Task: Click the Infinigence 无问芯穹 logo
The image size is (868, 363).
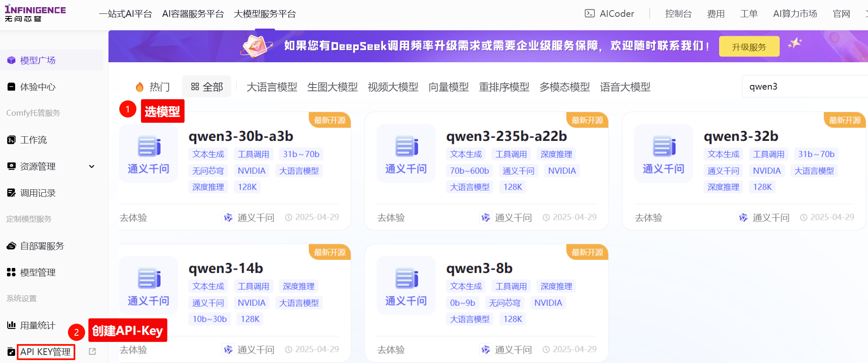Action: pyautogui.click(x=35, y=13)
